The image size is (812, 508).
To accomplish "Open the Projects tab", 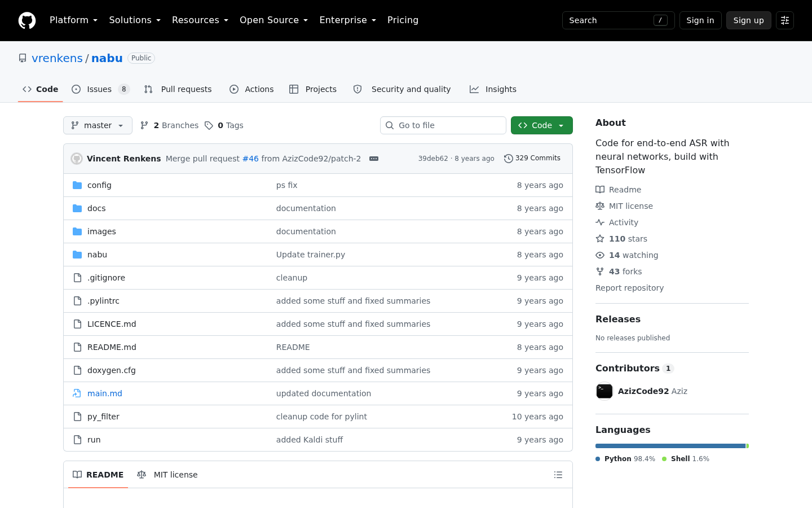I will (x=313, y=89).
